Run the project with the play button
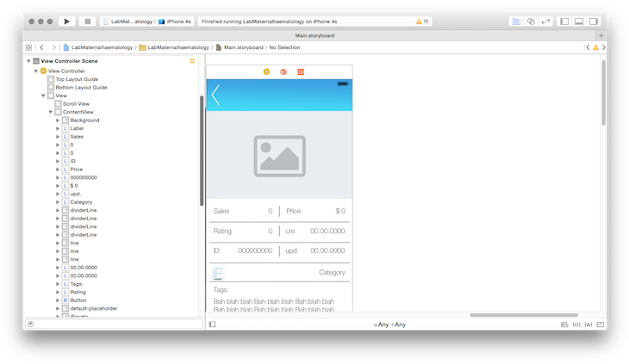The height and width of the screenshot is (364, 629). click(66, 22)
